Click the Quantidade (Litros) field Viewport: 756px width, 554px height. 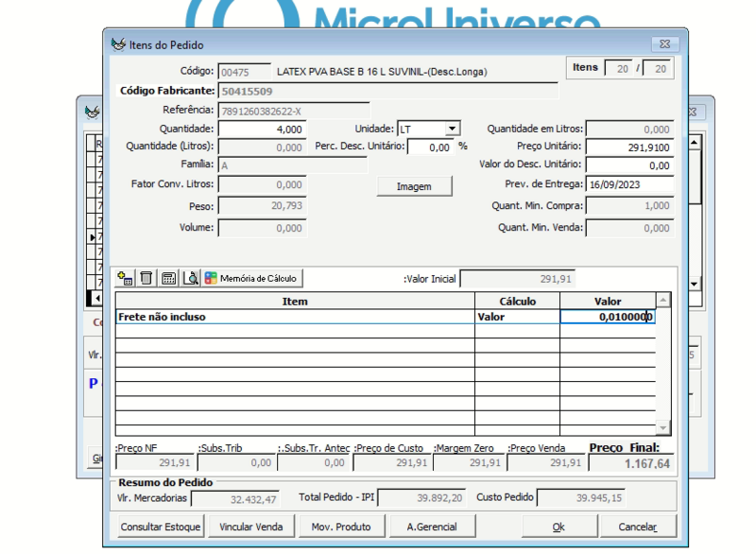click(x=262, y=147)
